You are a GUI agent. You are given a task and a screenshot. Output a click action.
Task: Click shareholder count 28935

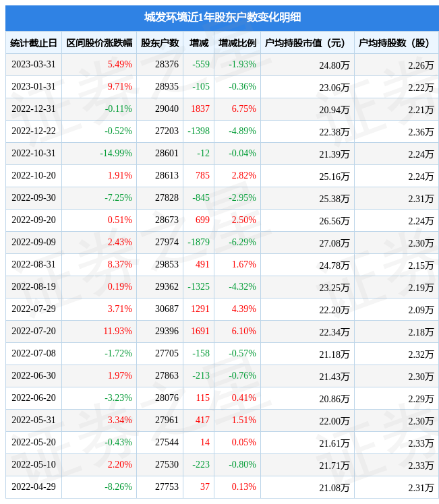pyautogui.click(x=167, y=86)
